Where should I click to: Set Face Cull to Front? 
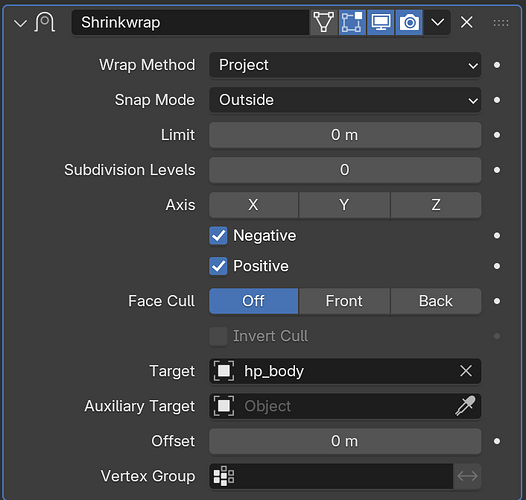[x=344, y=301]
